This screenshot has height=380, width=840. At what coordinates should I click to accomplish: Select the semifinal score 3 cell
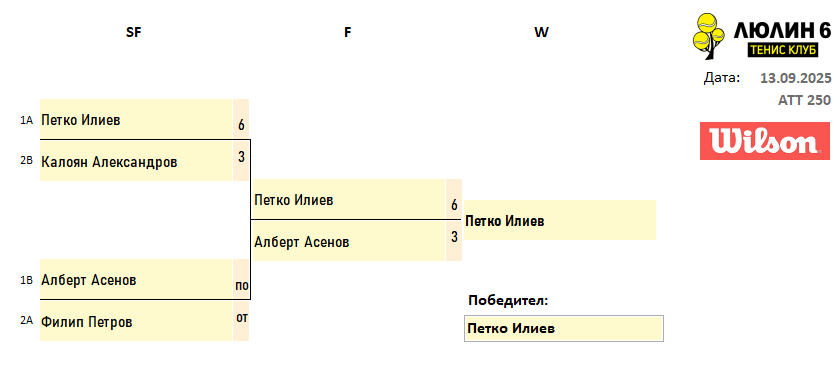(241, 161)
